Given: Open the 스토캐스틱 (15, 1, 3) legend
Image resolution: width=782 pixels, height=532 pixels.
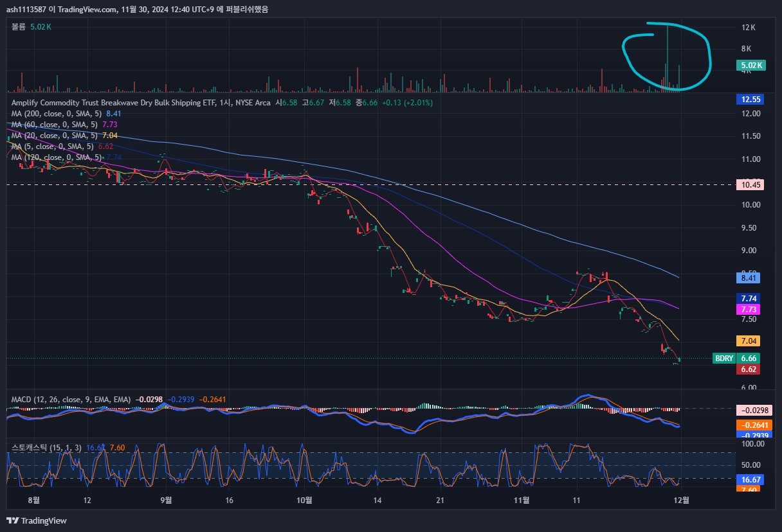Looking at the screenshot, I should click(x=46, y=448).
